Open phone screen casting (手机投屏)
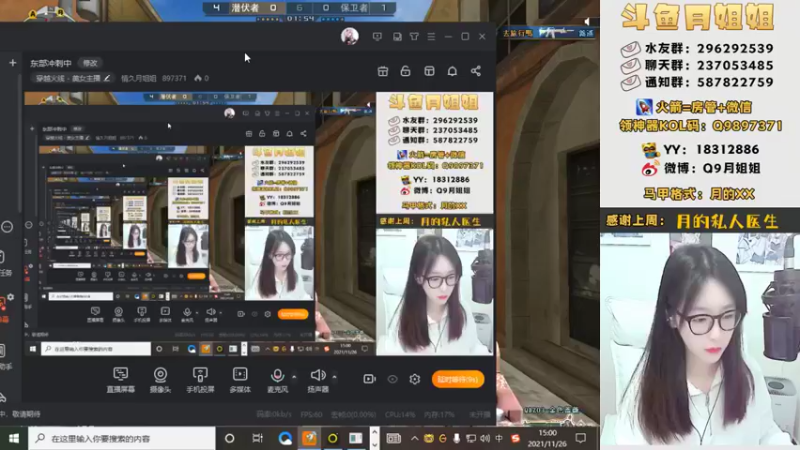The image size is (800, 450). point(200,380)
